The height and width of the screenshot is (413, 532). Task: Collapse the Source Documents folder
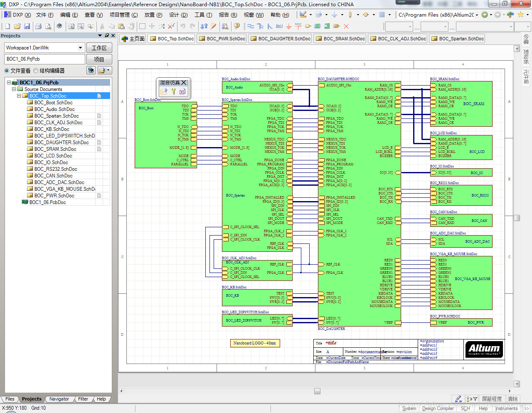click(14, 89)
